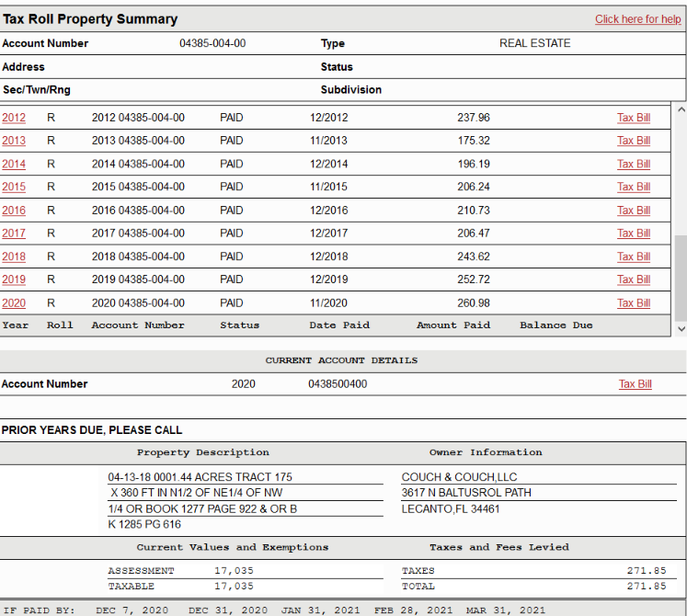Click date paid 12/2016

point(328,211)
